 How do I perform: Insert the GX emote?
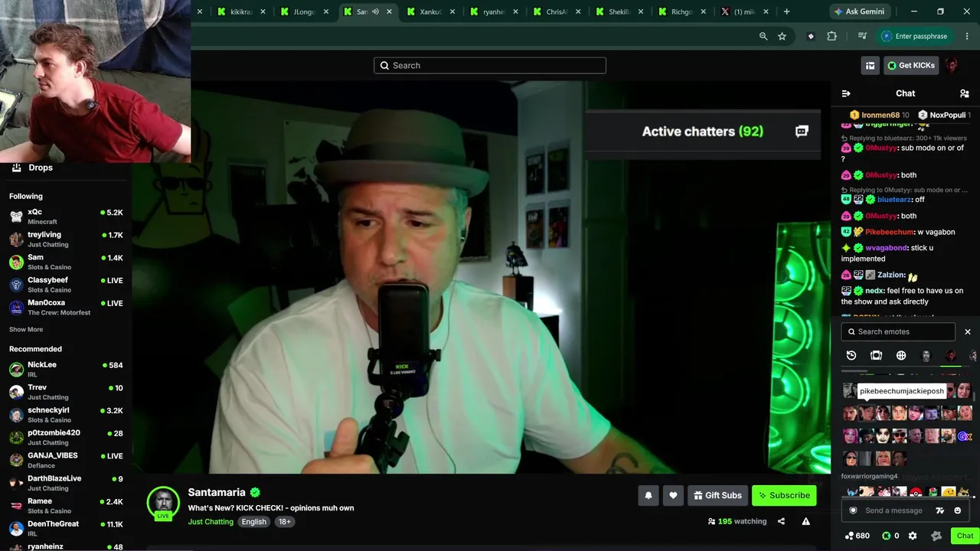click(x=965, y=437)
